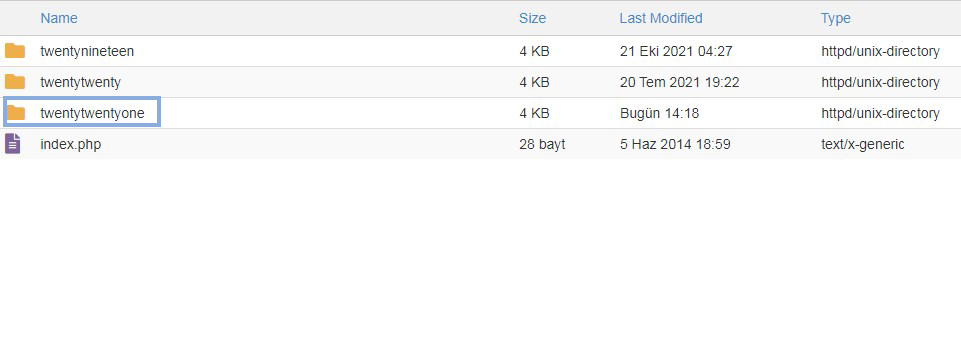
Task: Click the twentytwenty row's 4 KB size
Action: coord(534,82)
